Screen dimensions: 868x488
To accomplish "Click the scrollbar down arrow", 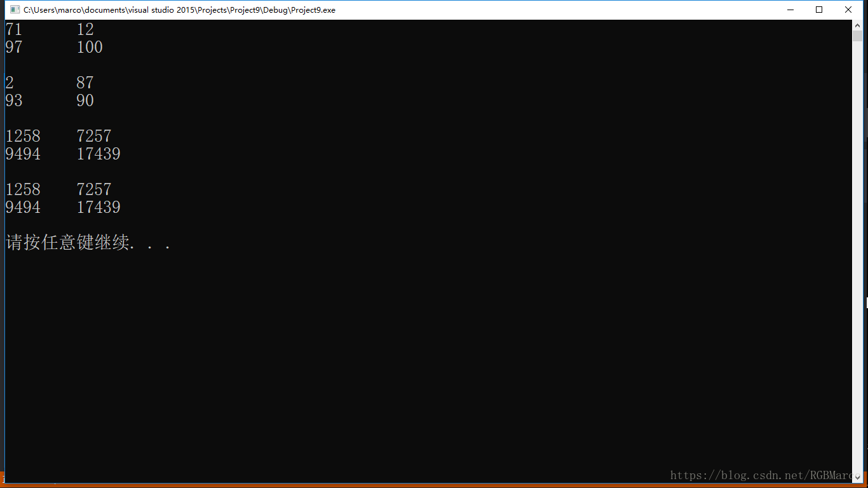I will (x=857, y=477).
